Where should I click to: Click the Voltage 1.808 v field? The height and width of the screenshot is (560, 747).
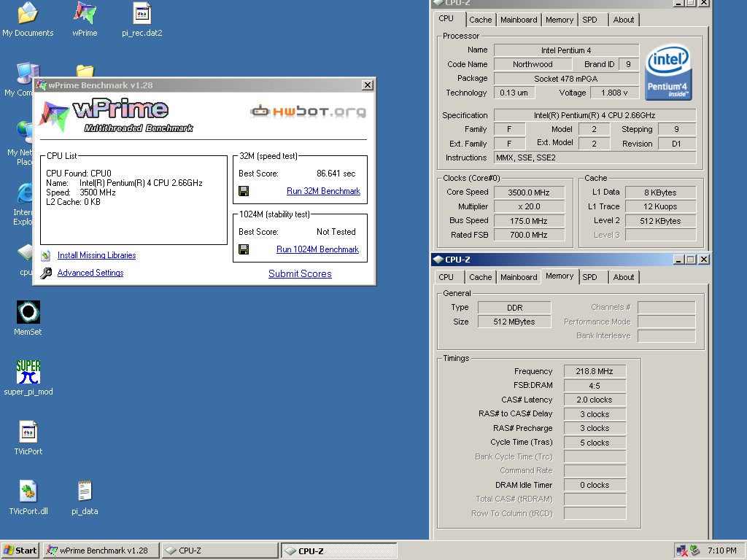point(614,93)
